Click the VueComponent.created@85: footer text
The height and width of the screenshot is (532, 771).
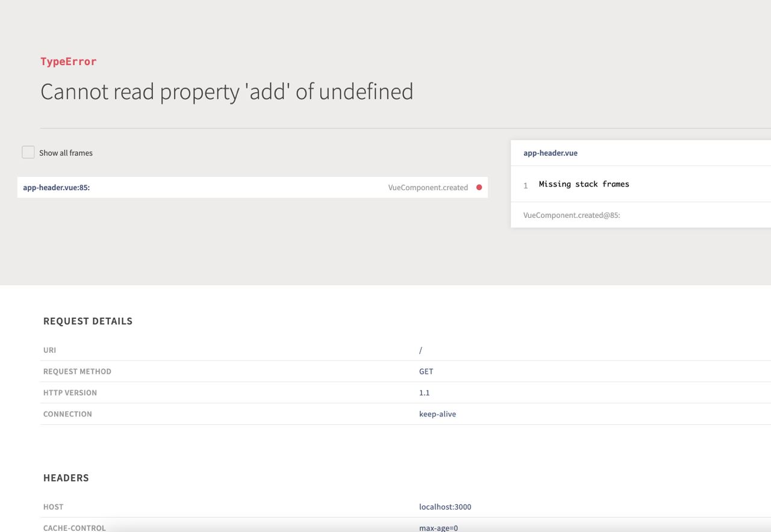tap(572, 215)
